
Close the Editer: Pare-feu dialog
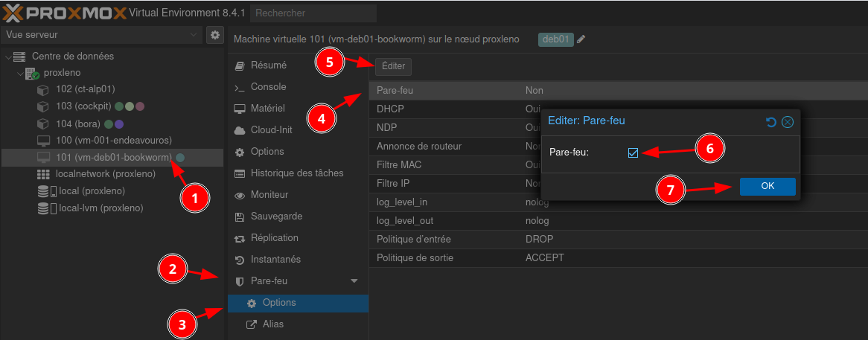pos(787,122)
